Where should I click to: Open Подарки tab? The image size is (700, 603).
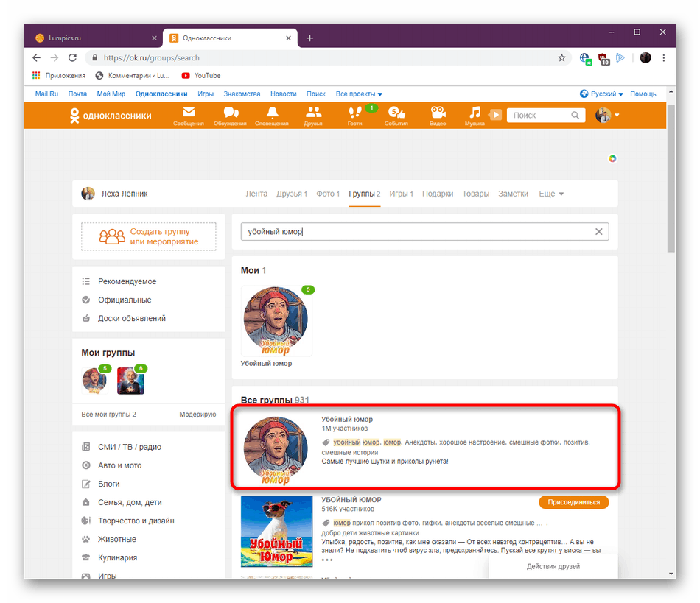[438, 194]
